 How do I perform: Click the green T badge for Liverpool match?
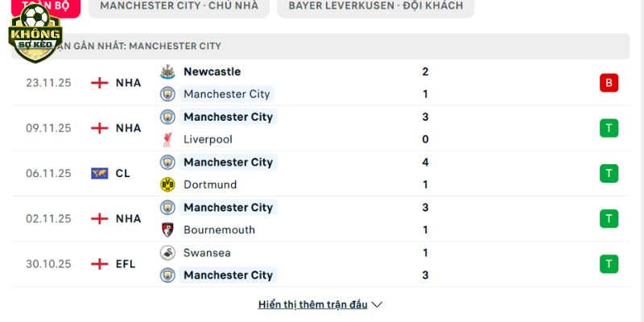click(609, 128)
